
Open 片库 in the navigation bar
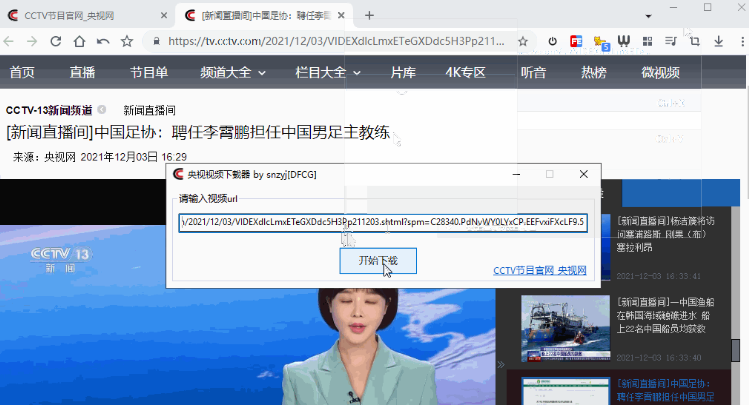pyautogui.click(x=403, y=72)
